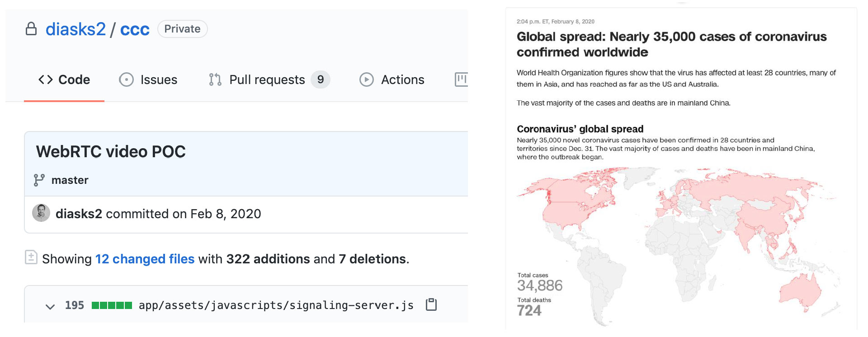The image size is (868, 337).
Task: Click the git branch icon beside master
Action: 39,180
